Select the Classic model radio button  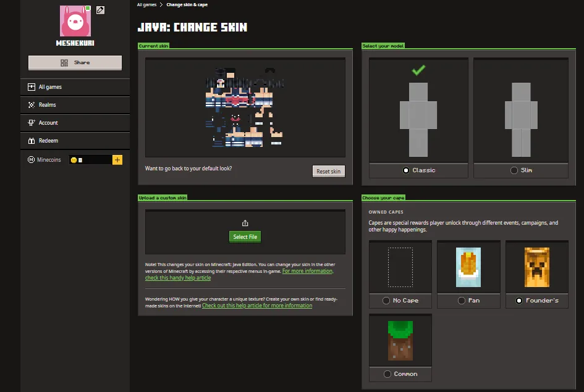pos(406,170)
